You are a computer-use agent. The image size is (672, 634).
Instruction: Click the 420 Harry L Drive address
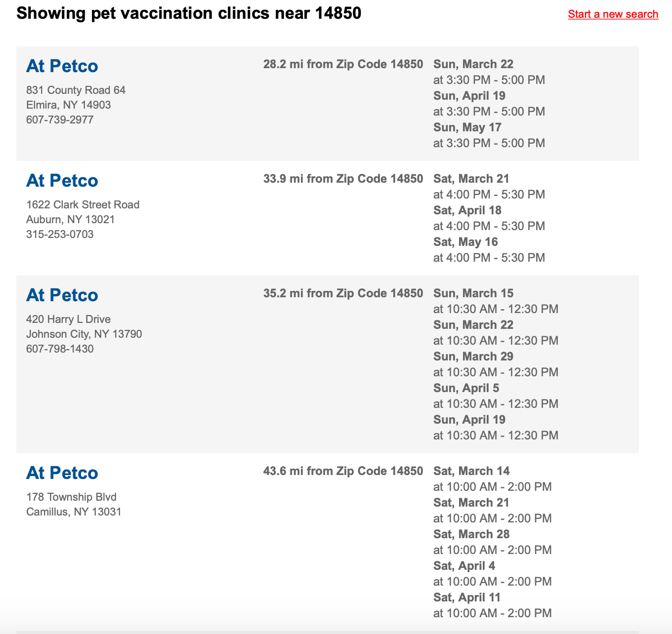[x=69, y=319]
